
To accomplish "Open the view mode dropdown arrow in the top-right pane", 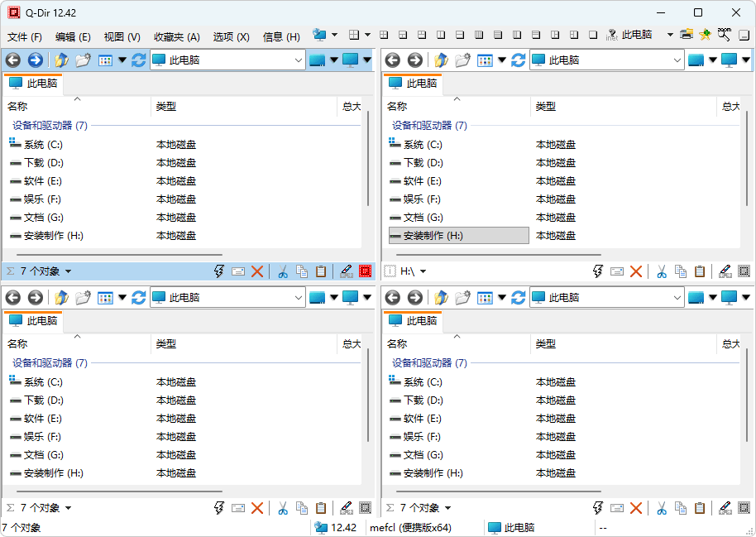I will pyautogui.click(x=502, y=60).
